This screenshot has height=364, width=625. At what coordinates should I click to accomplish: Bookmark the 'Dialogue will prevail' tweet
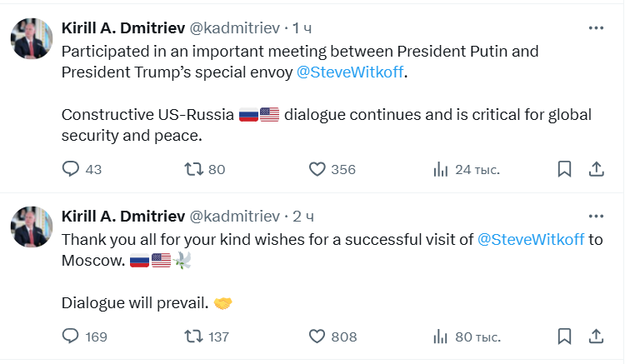pyautogui.click(x=564, y=337)
